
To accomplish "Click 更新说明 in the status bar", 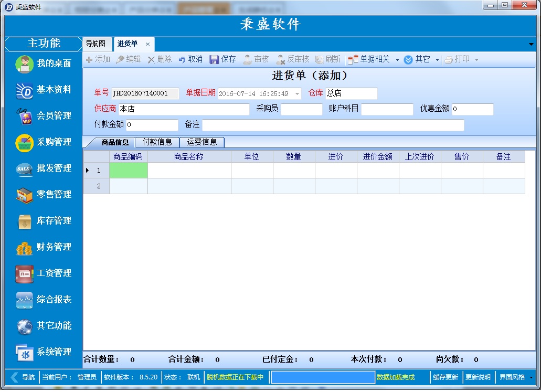I will point(478,377).
